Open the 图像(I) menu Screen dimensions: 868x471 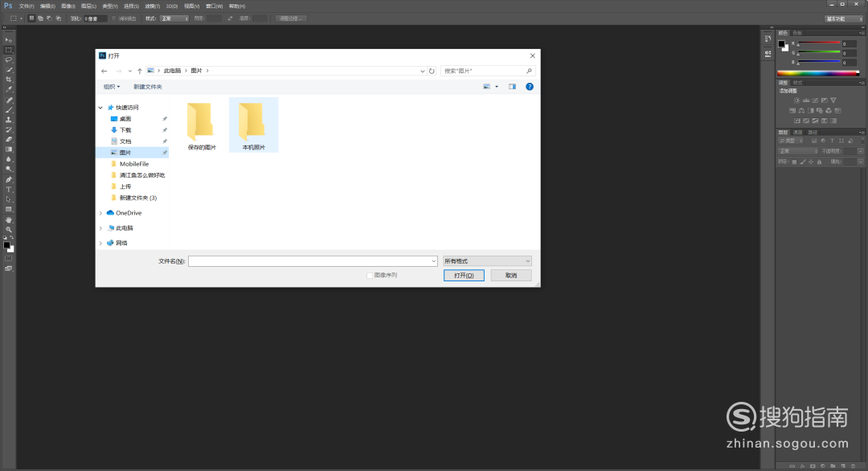(68, 6)
